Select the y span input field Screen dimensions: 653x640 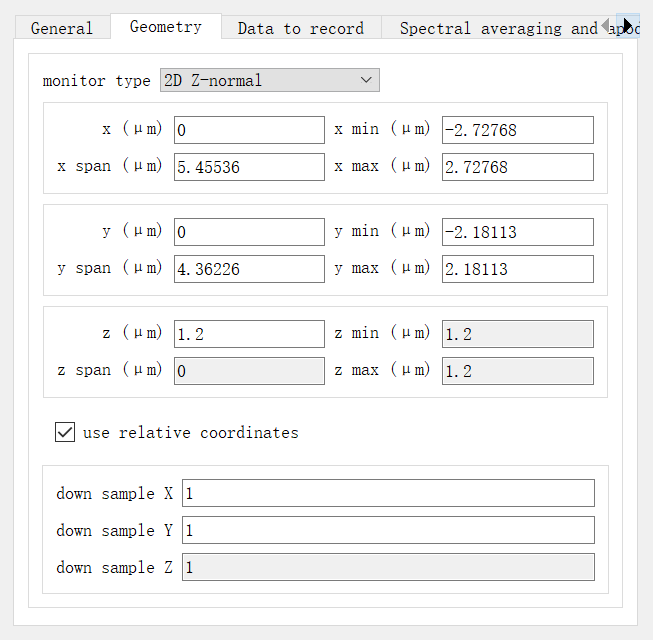tap(249, 269)
